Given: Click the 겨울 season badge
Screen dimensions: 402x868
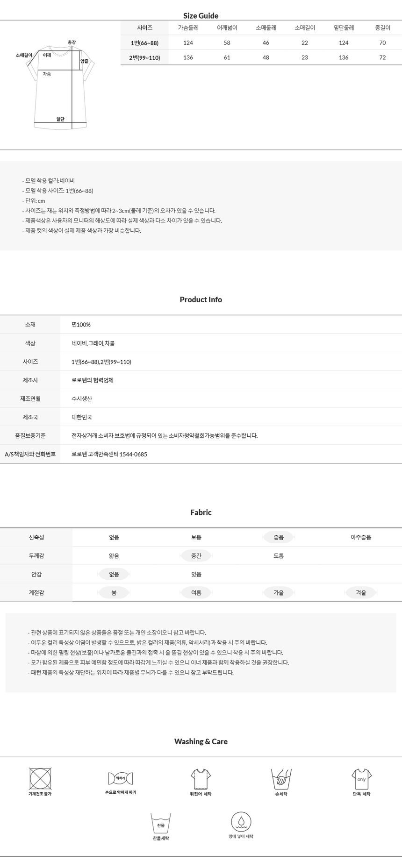Looking at the screenshot, I should 361,593.
